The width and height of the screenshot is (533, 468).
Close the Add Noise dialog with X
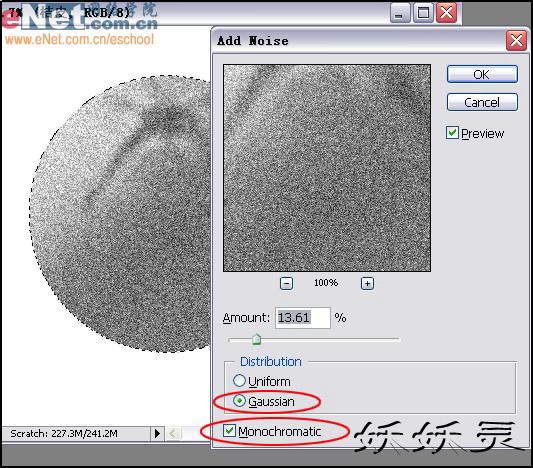(x=516, y=41)
